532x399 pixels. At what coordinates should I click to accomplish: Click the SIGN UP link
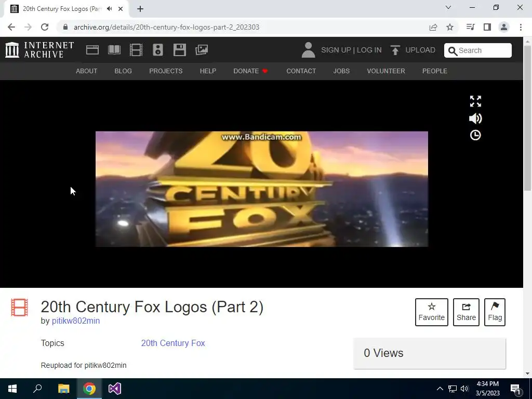336,50
